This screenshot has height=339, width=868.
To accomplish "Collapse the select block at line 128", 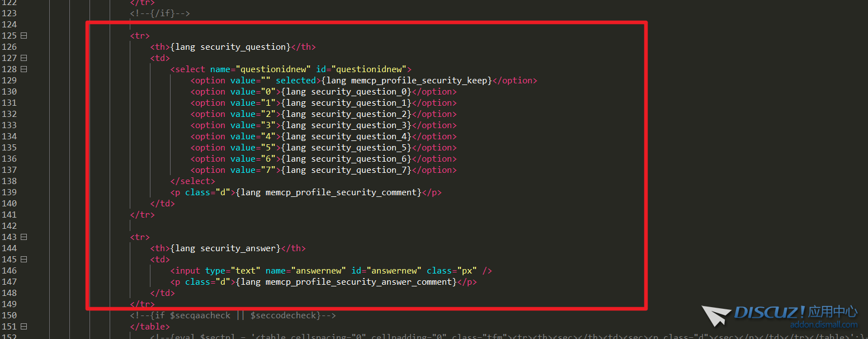I will (x=23, y=69).
